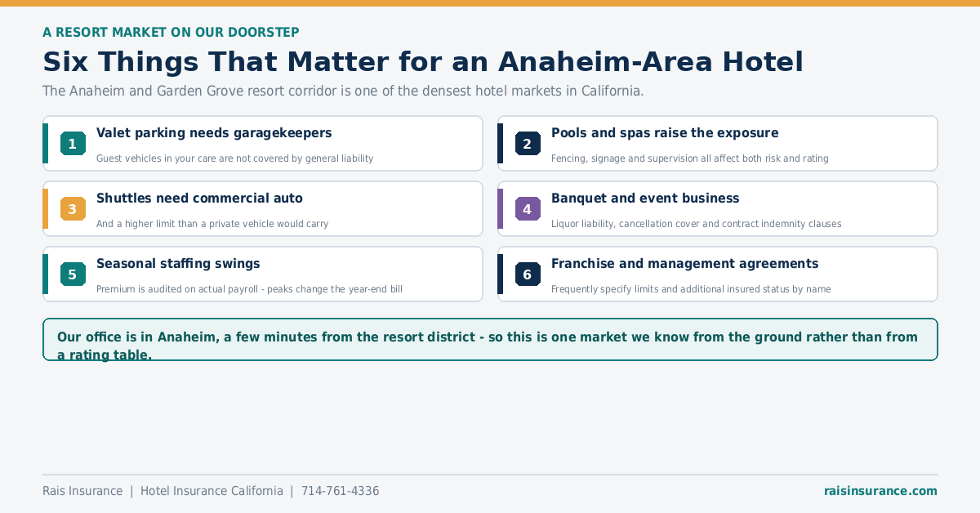
Task: Click the teal number 1 badge
Action: coord(73,144)
